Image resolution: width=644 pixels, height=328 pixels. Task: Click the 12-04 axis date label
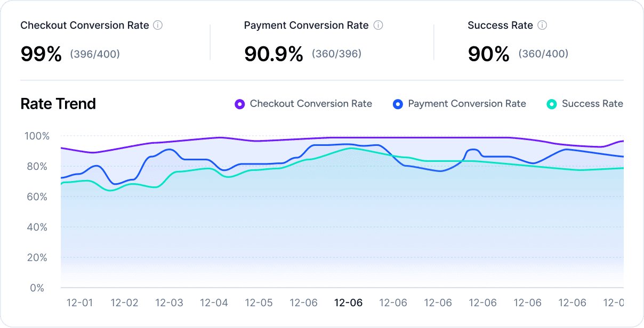pyautogui.click(x=214, y=302)
